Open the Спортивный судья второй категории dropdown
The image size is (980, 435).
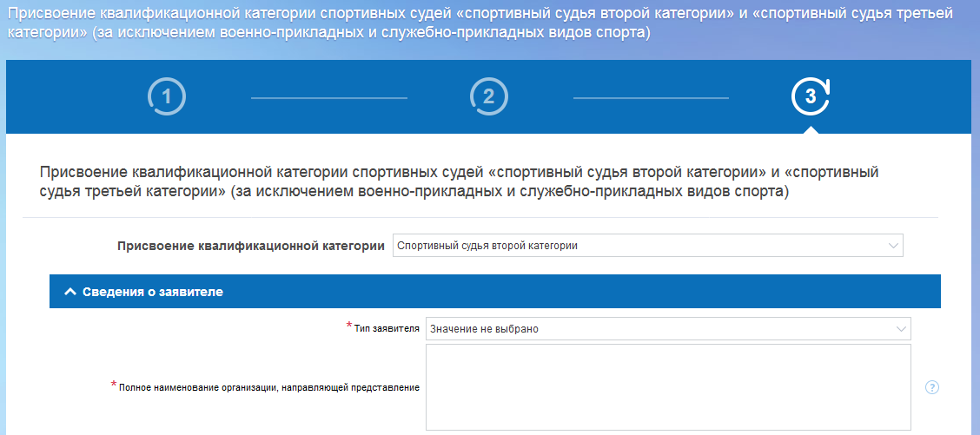tap(647, 246)
